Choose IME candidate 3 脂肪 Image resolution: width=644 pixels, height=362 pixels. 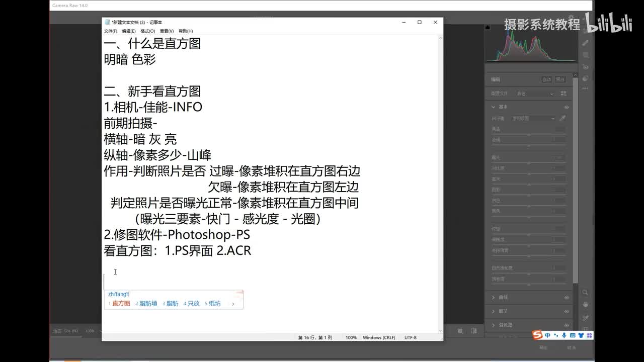click(171, 303)
